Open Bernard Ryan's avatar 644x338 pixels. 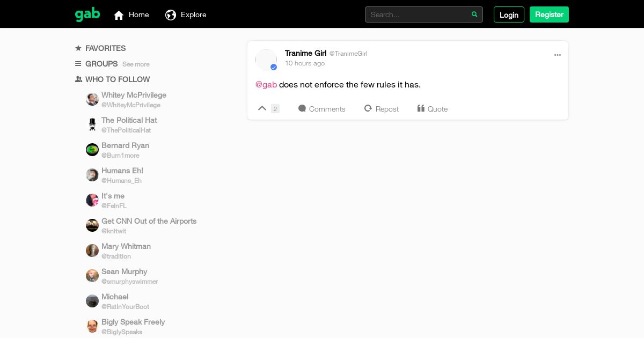[92, 150]
